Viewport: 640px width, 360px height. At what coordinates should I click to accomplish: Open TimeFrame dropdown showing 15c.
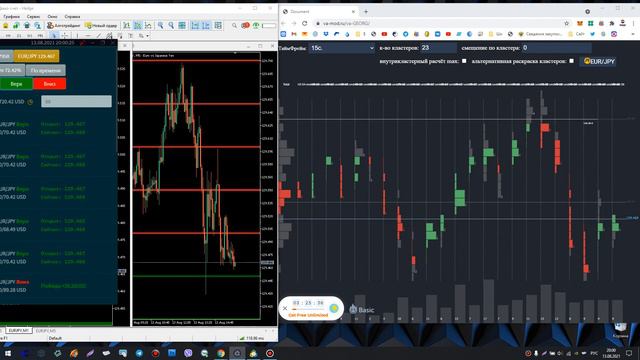pyautogui.click(x=342, y=48)
